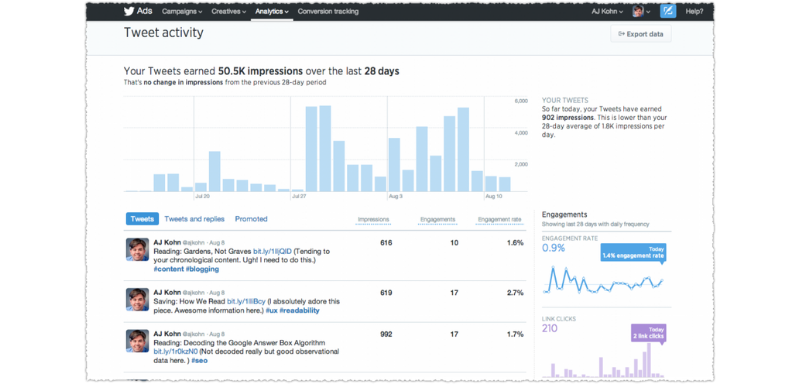Click the 210 link clicks figure
800x384 pixels.
(550, 328)
